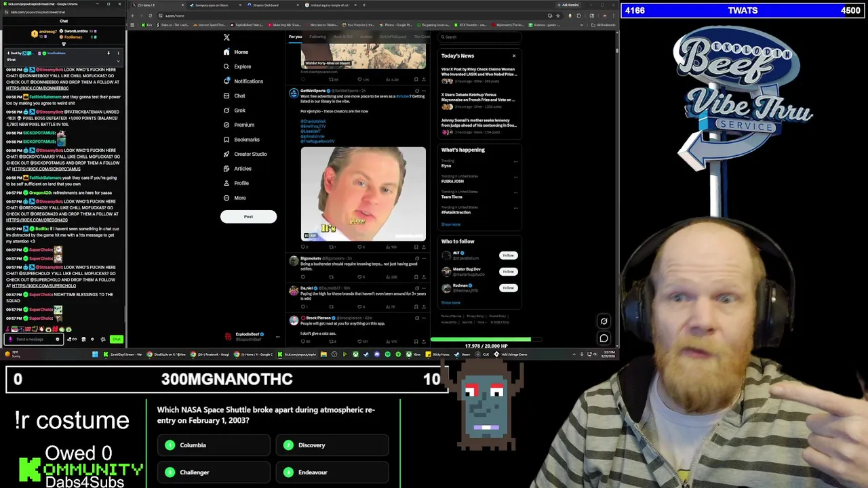Select the Discovery trivia answer
Image resolution: width=868 pixels, height=488 pixels.
click(332, 445)
